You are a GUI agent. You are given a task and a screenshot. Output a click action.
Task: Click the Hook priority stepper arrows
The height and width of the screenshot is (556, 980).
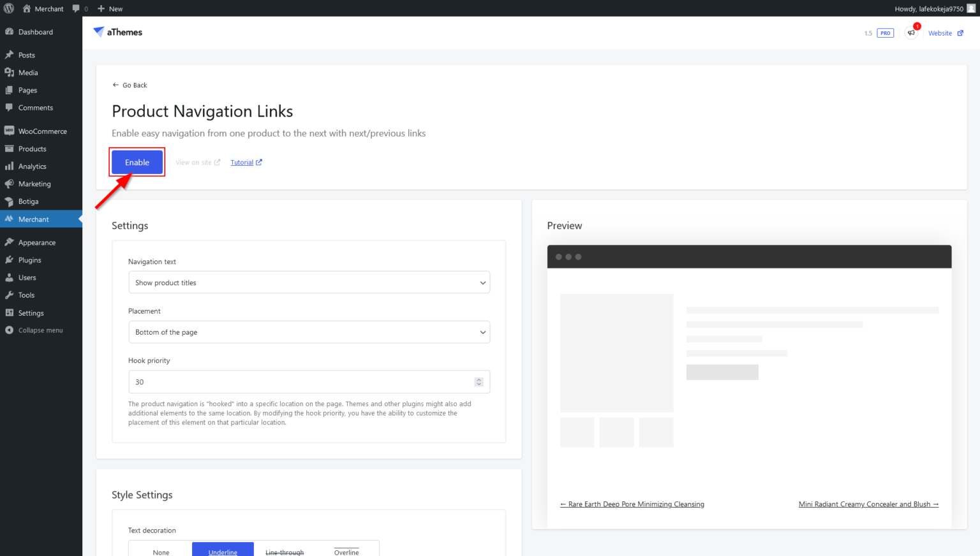pos(479,382)
